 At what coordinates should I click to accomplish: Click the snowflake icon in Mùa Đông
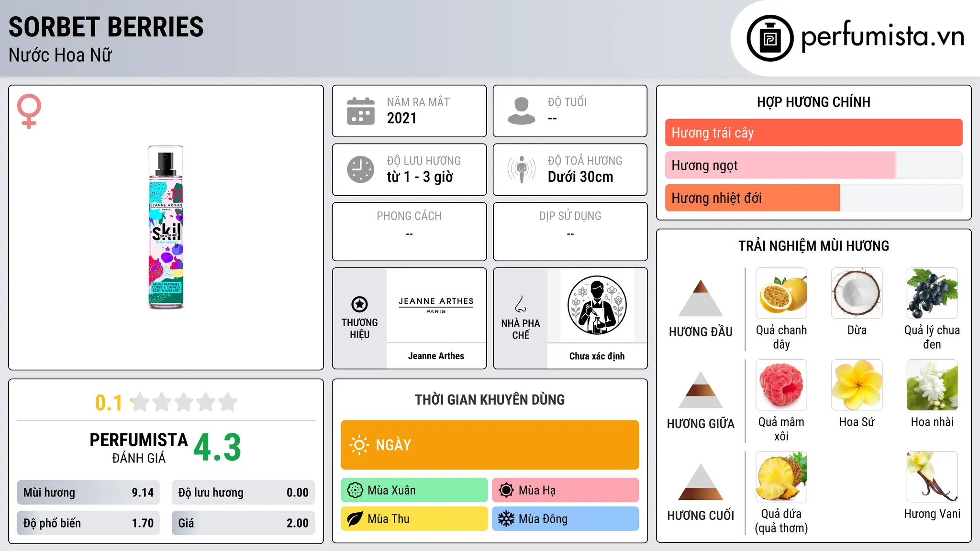click(x=506, y=519)
